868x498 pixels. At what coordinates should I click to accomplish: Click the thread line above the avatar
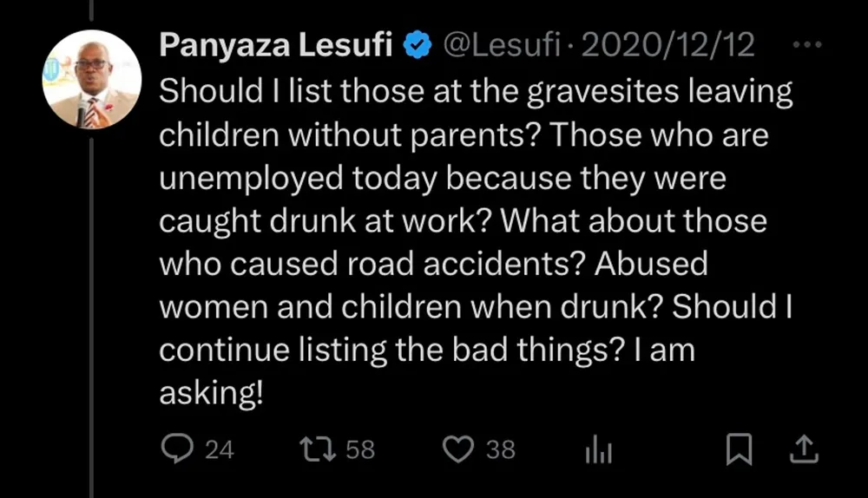click(91, 10)
